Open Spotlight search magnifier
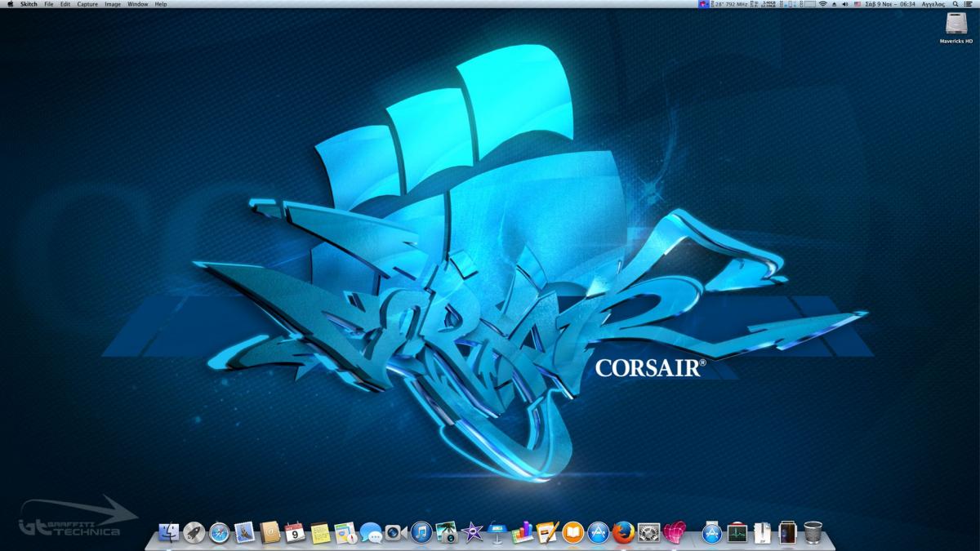The height and width of the screenshot is (551, 980). [955, 4]
